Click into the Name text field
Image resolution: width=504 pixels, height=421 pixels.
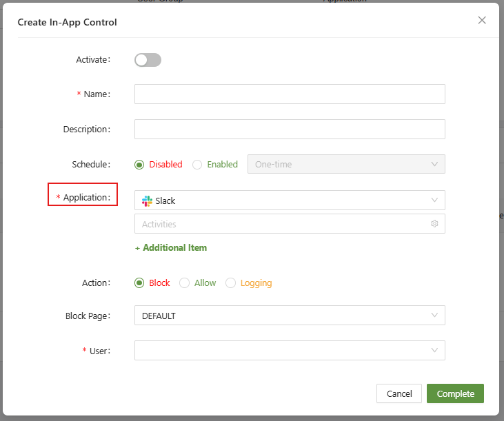tap(290, 94)
